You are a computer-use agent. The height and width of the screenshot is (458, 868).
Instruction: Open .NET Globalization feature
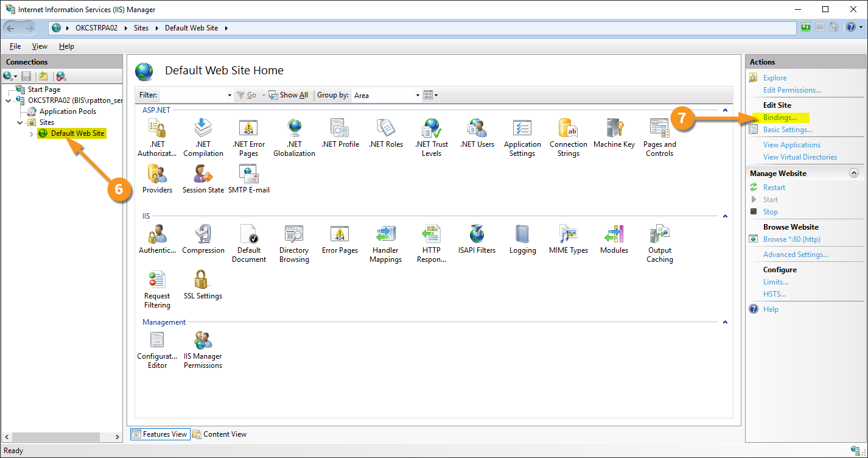click(294, 138)
